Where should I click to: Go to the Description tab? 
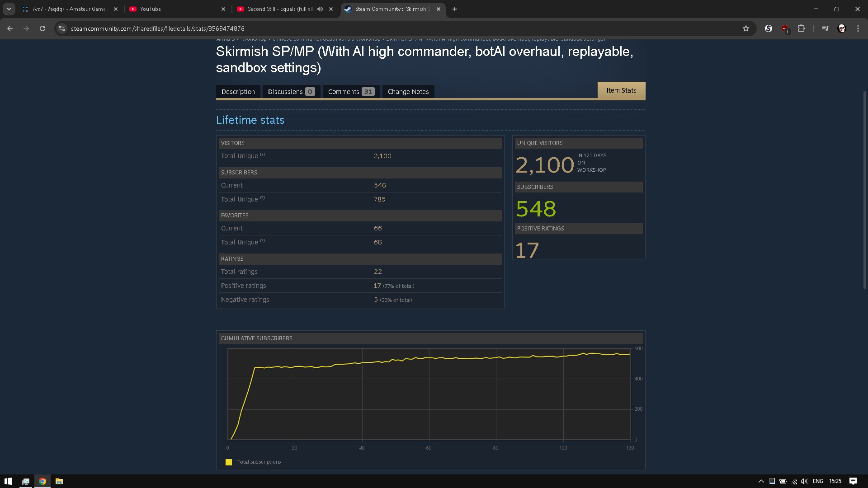(x=238, y=92)
